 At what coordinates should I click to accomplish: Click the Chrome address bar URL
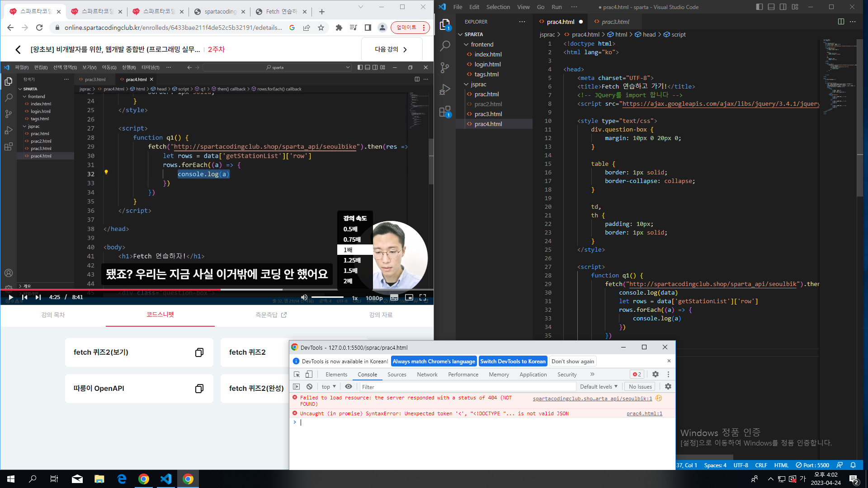[173, 28]
